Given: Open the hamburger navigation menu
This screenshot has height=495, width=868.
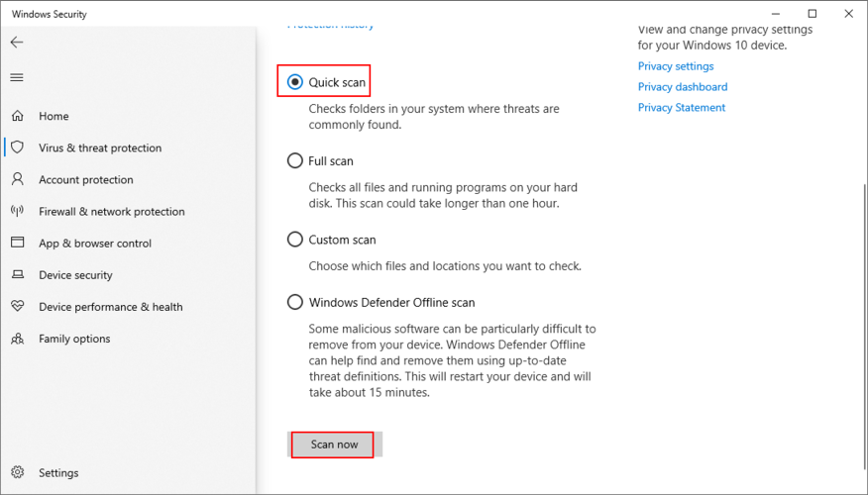Looking at the screenshot, I should 17,77.
